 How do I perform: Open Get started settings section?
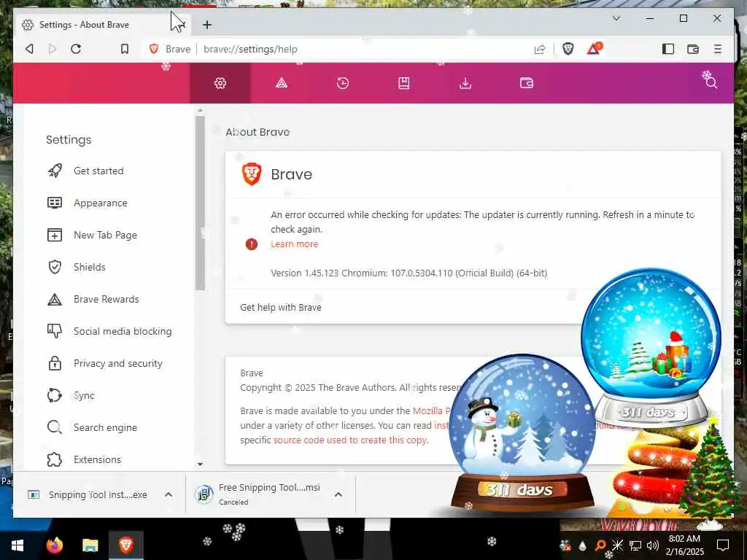pos(98,171)
